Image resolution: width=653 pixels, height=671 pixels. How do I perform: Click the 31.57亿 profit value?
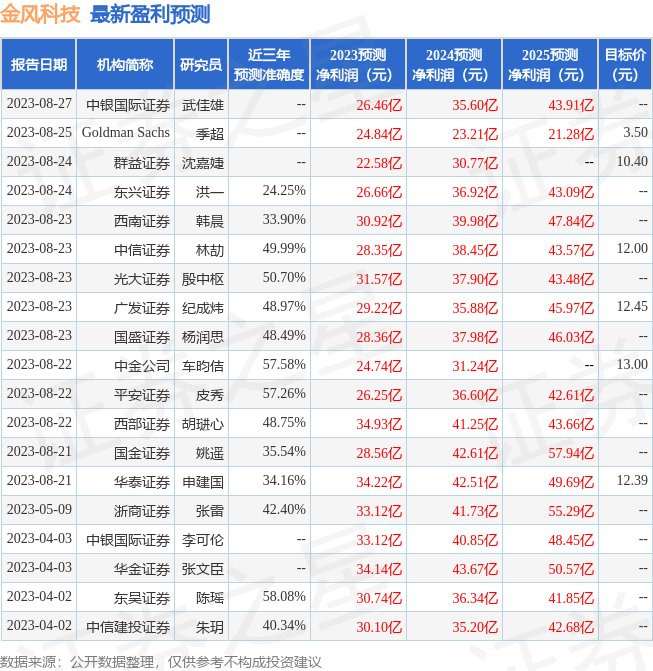coord(379,279)
